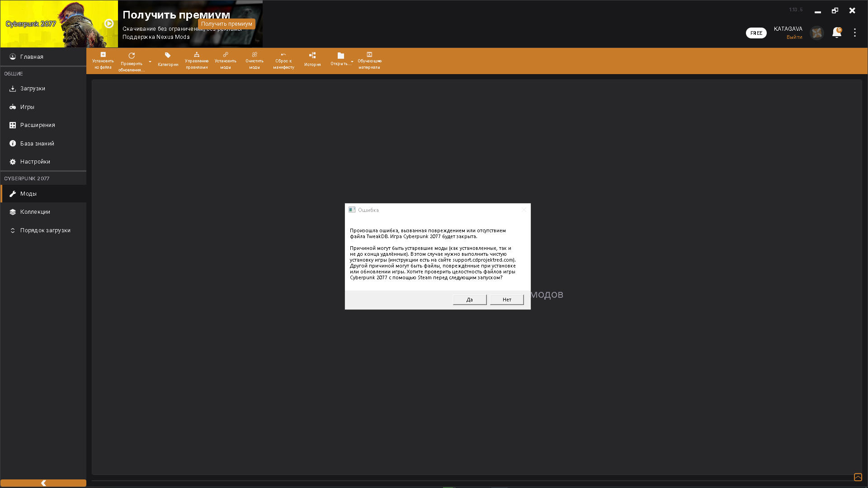The width and height of the screenshot is (868, 488).
Task: Click the 'Получить премиум' banner heading
Action: click(176, 15)
